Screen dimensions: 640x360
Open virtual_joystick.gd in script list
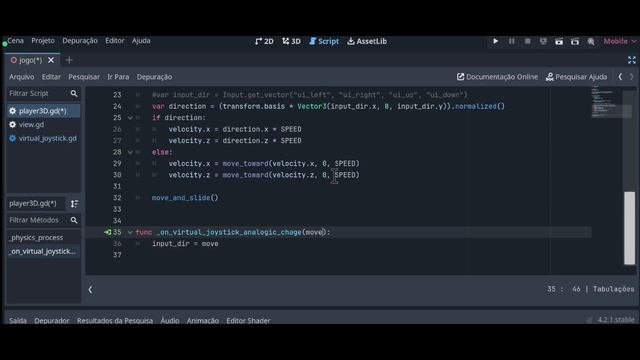coord(43,138)
